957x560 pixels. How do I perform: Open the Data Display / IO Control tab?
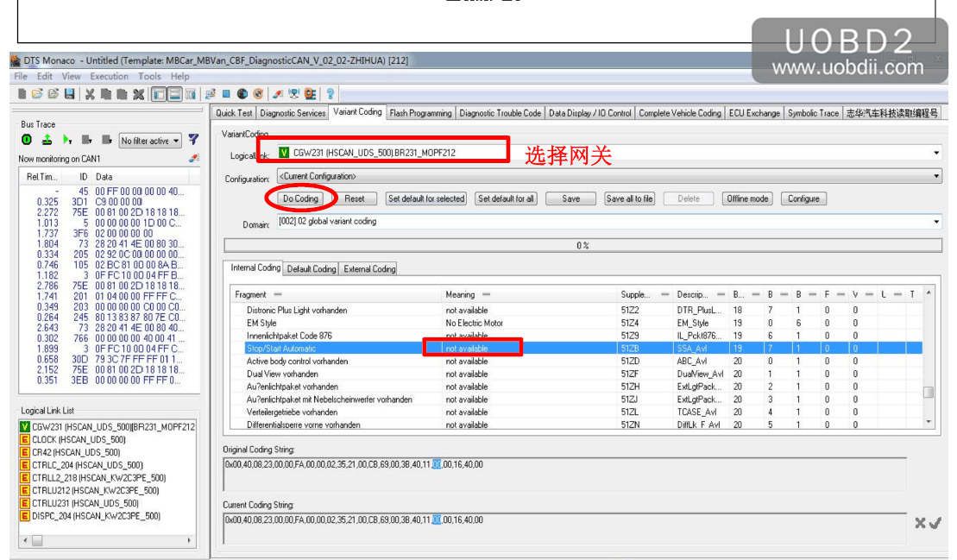(x=589, y=113)
